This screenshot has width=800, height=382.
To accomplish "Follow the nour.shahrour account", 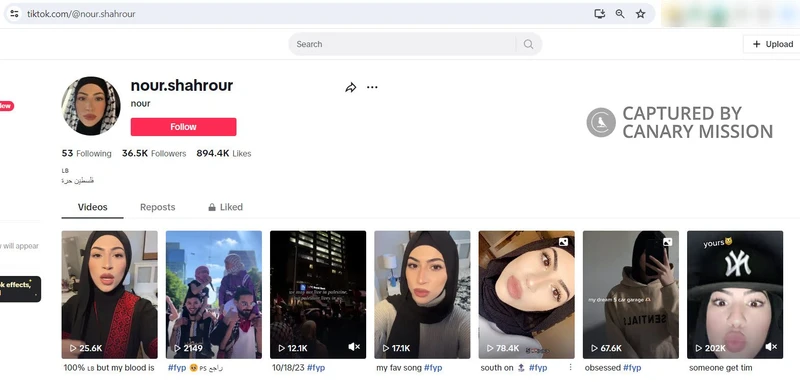I will point(183,127).
